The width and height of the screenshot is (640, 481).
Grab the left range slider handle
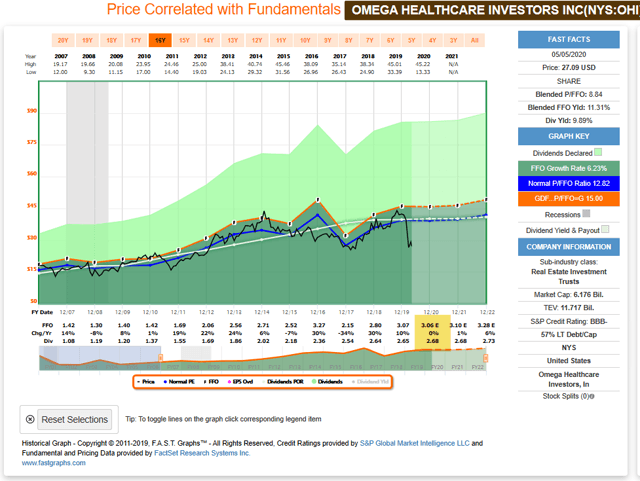160,358
